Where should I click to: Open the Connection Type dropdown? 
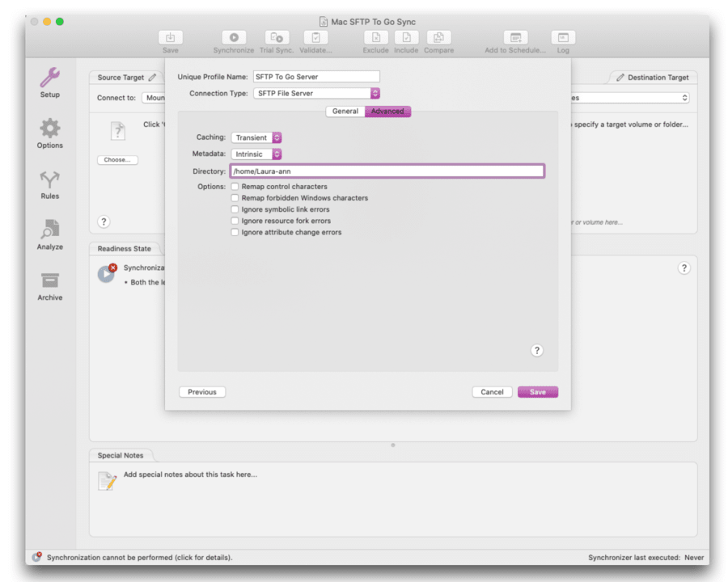(315, 92)
